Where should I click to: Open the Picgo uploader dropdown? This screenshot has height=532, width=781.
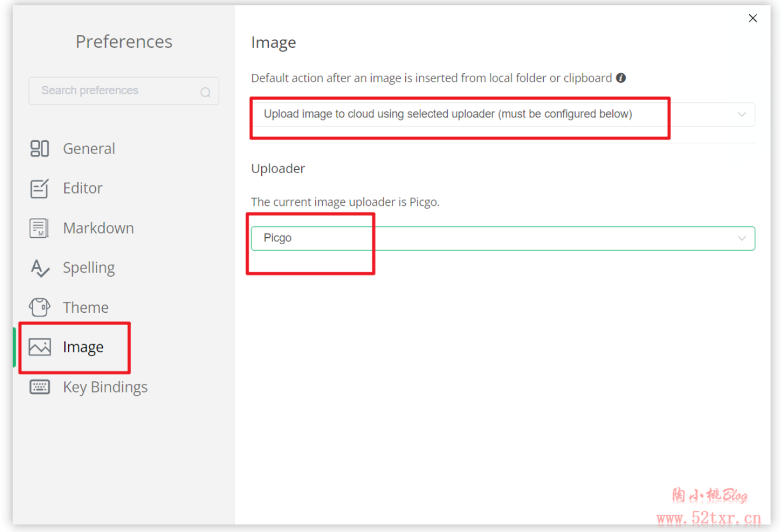click(503, 238)
